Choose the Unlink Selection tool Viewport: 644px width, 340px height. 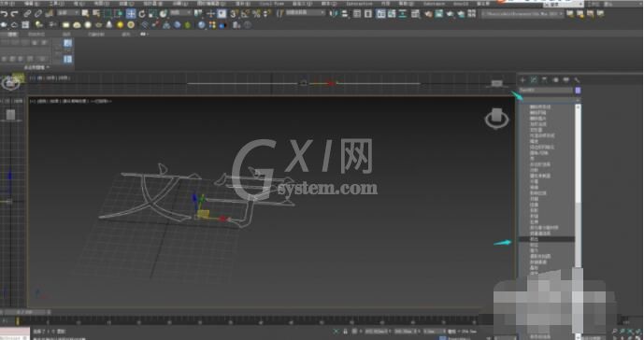[37, 14]
